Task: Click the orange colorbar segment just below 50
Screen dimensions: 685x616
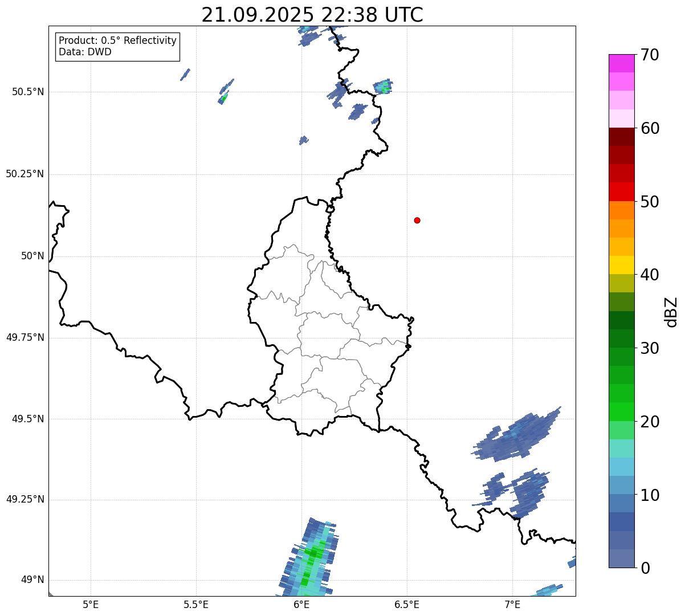Action: (621, 210)
